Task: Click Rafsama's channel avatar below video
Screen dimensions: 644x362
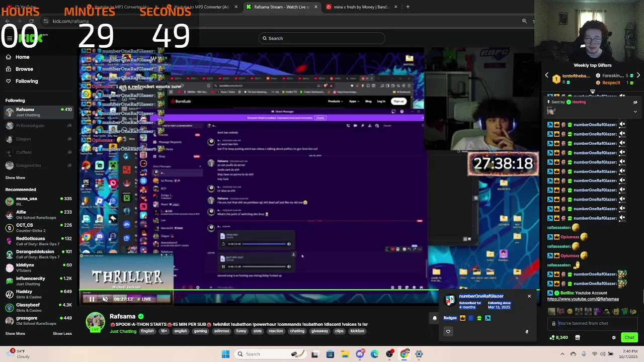Action: point(95,322)
